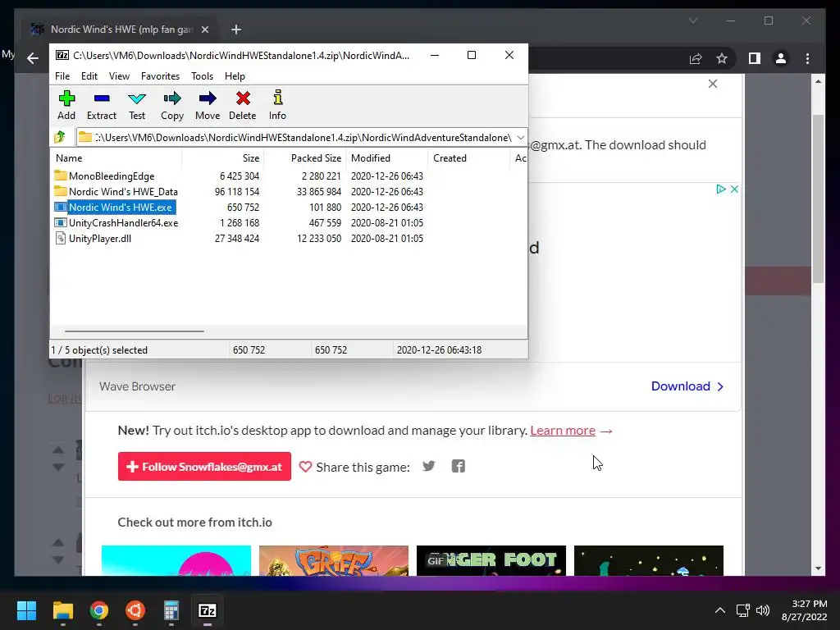Open the GRIFF game thumbnail

coord(334,560)
